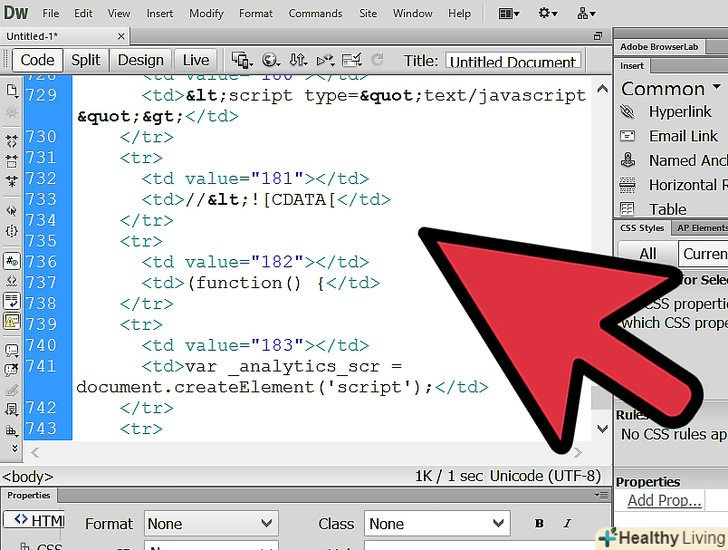Click the Collapse Full Tag icon
This screenshot has width=728, height=550.
pyautogui.click(x=12, y=140)
